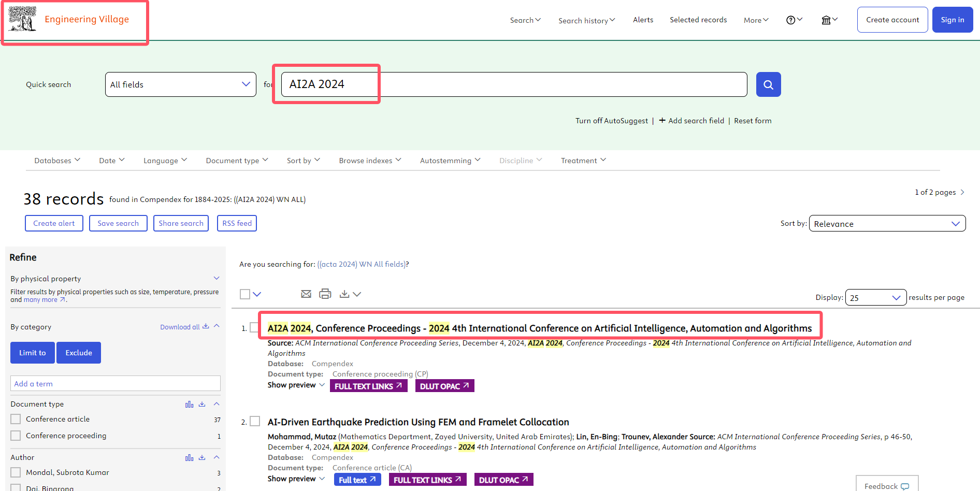Change Display 25 results per page
This screenshot has height=491, width=980.
coord(875,297)
